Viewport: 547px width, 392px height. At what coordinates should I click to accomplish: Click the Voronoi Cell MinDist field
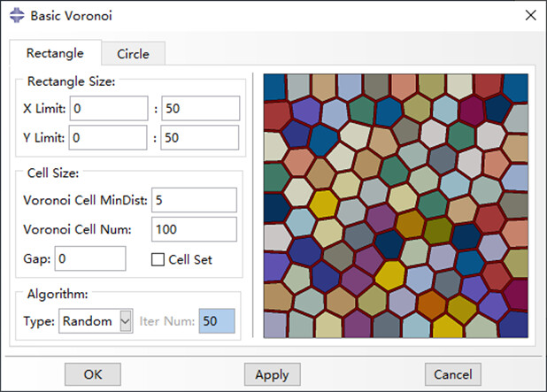tap(195, 200)
